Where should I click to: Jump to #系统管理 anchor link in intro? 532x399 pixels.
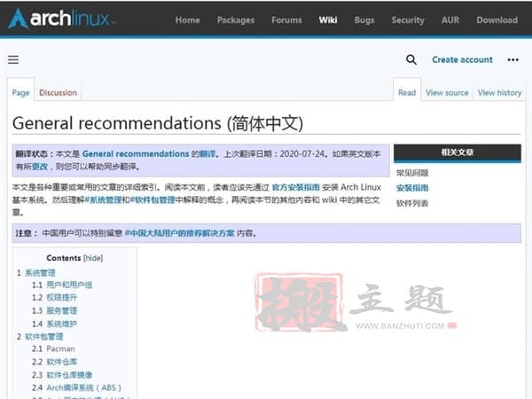[103, 199]
